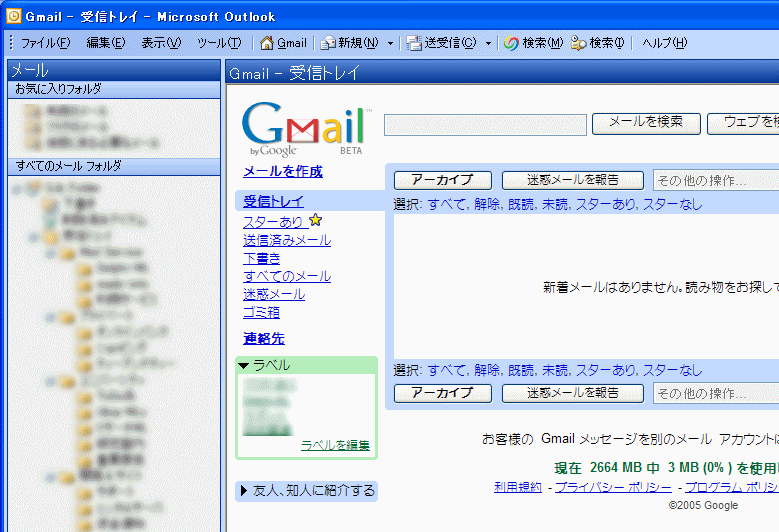Click the top 迷惑メールを報告 button

(x=573, y=180)
